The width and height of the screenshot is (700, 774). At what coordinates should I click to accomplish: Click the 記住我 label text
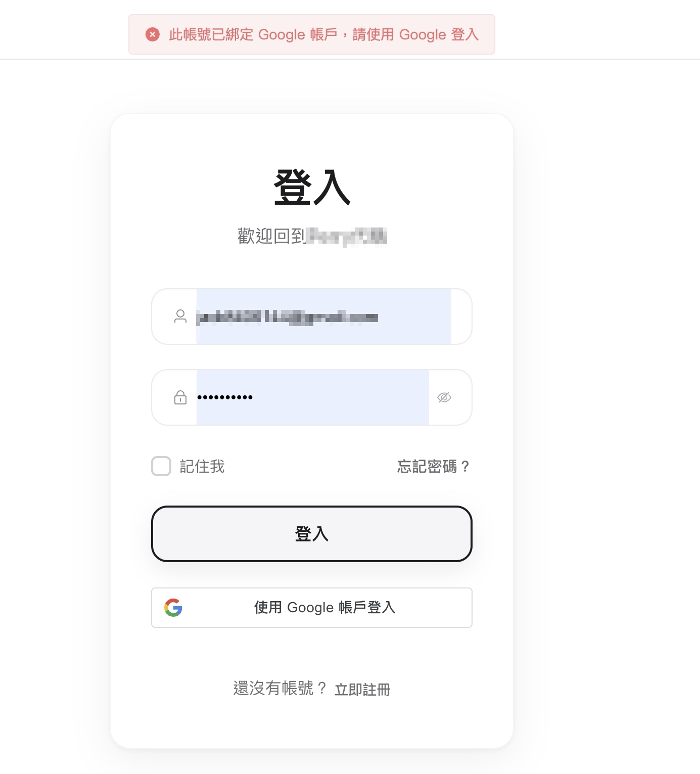(202, 466)
